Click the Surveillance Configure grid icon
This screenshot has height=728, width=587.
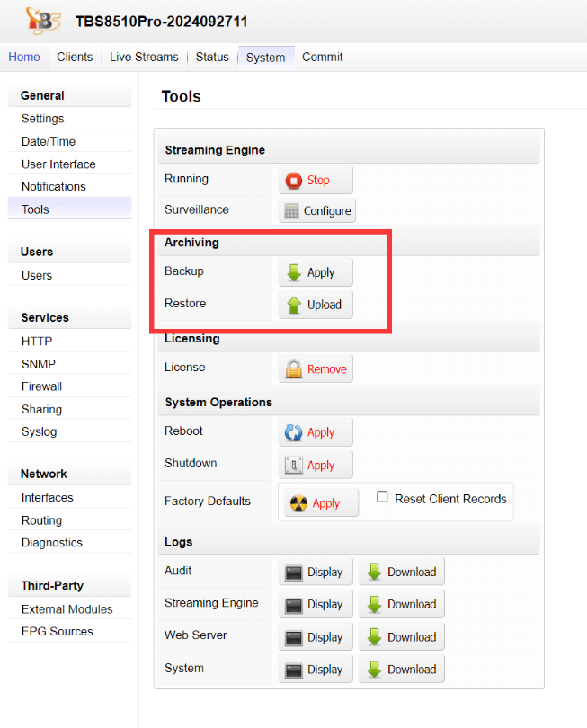[291, 211]
